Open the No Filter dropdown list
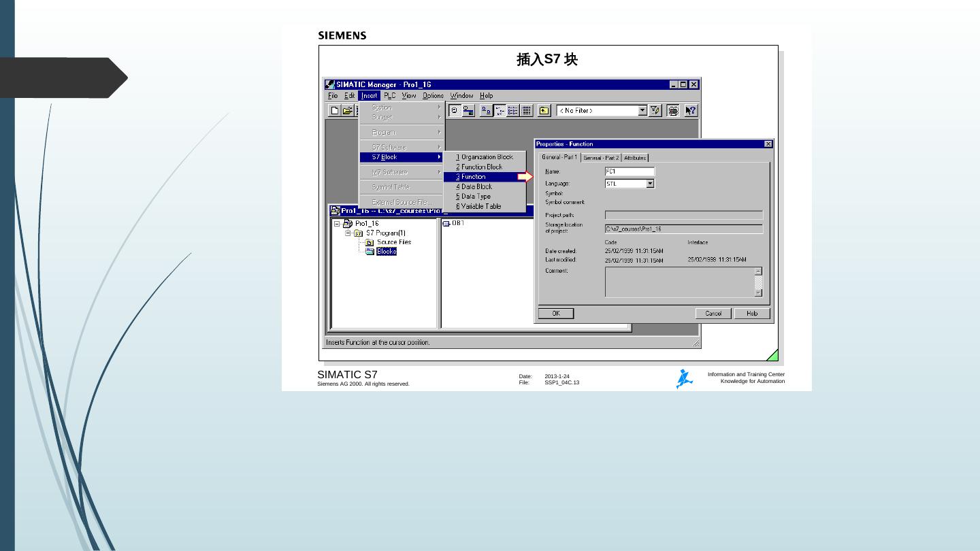 click(641, 111)
